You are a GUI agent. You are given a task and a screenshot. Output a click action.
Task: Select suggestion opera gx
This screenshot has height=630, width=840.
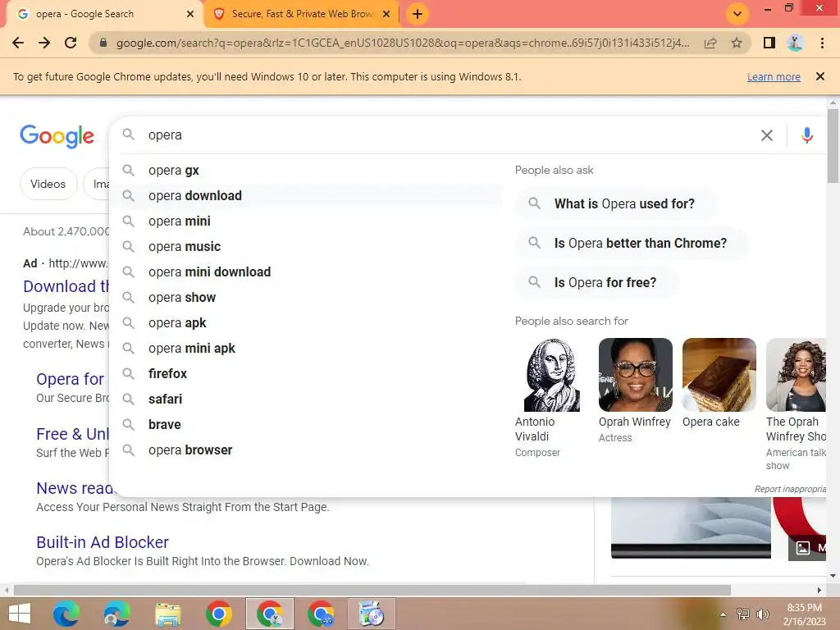(305, 171)
